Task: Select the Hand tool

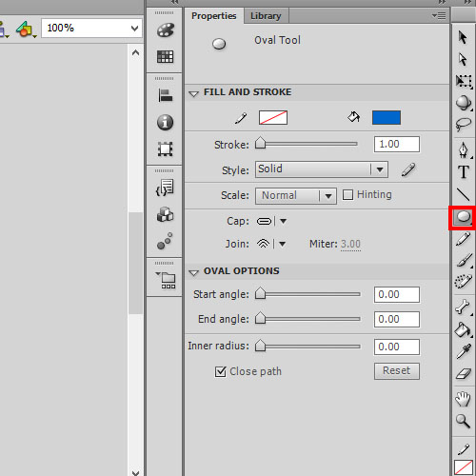Action: click(464, 399)
